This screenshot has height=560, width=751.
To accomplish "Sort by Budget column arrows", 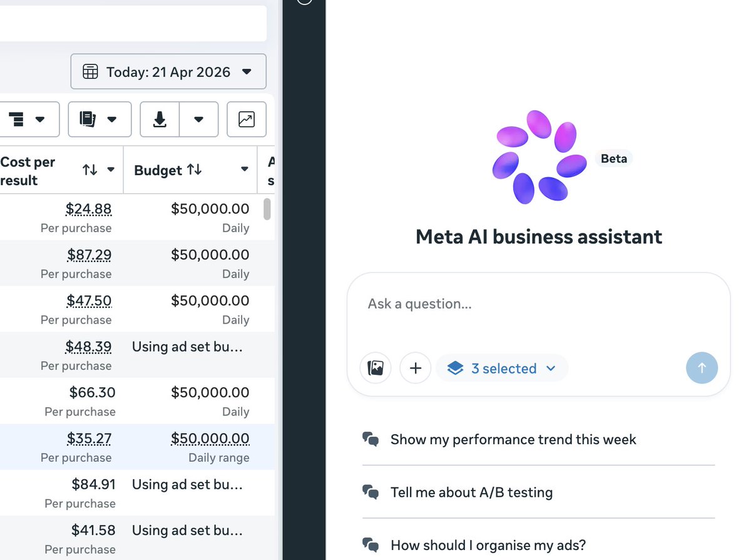I will [195, 170].
